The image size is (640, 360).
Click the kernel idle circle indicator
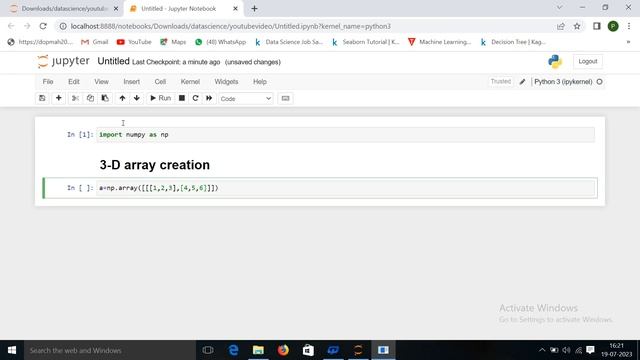click(600, 82)
